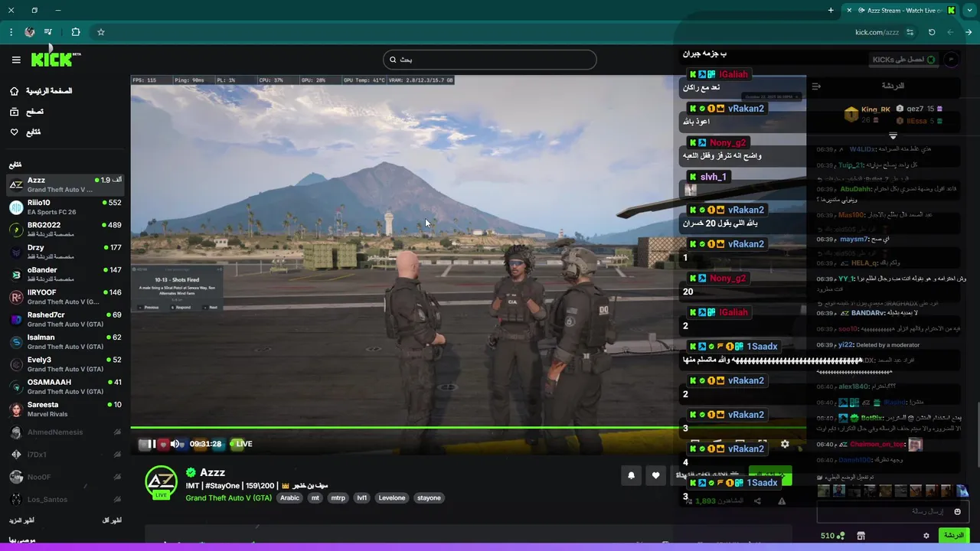
Task: Click the Kick logo
Action: (x=55, y=59)
